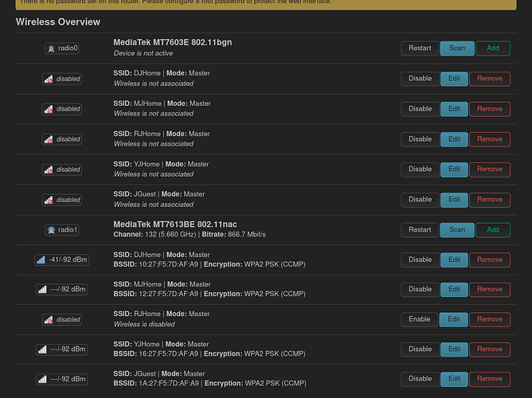Viewport: 532px width, 398px height.
Task: Disable the radio0 JGuest network
Action: (420, 200)
